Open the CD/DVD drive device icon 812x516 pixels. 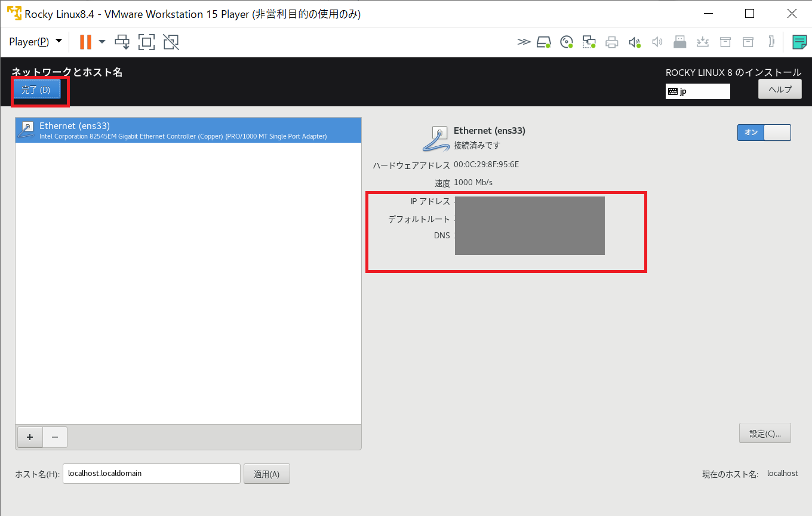tap(567, 42)
